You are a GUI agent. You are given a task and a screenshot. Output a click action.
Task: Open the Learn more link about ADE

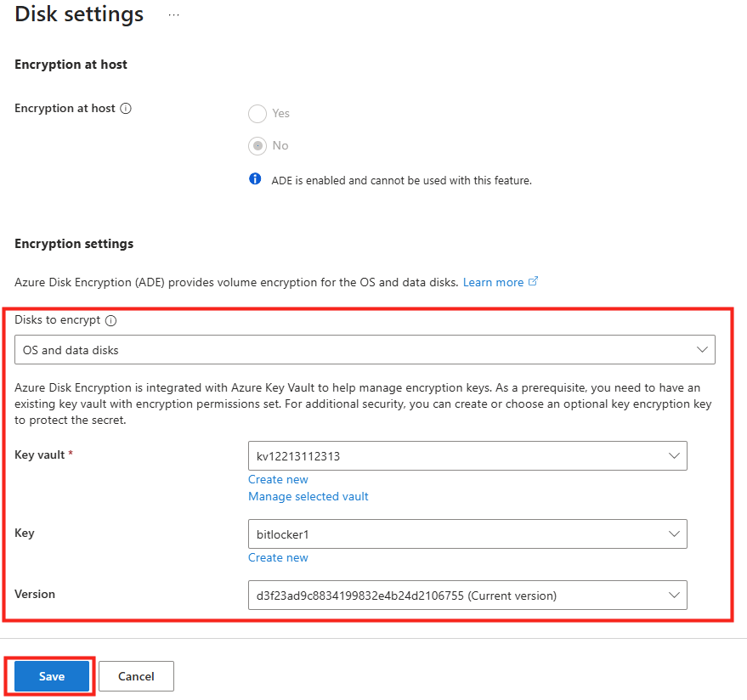coord(493,282)
